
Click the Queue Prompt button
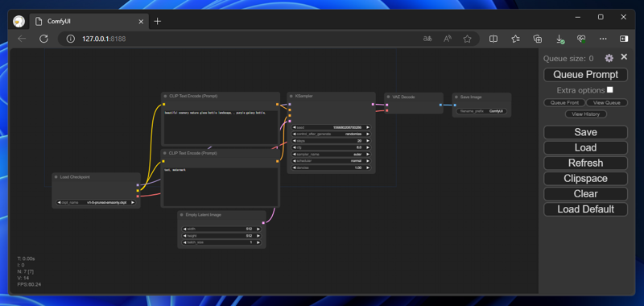pos(586,75)
